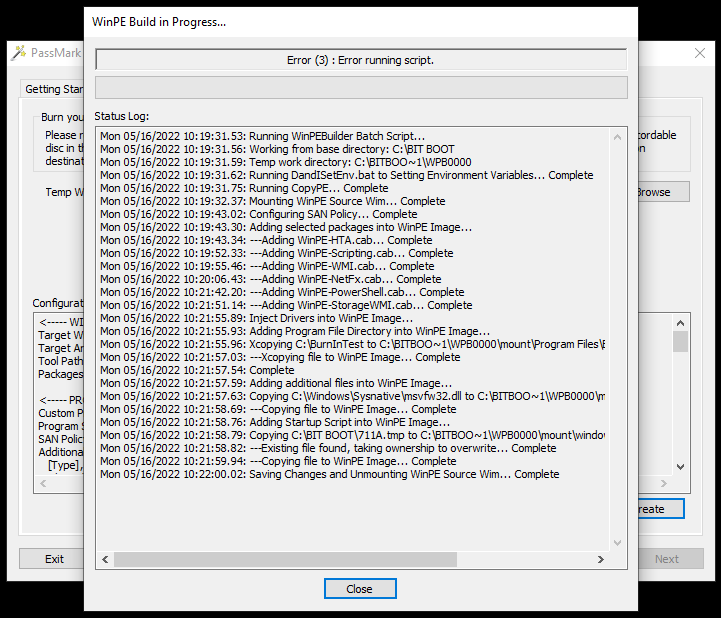
Task: Close the PassMark window with X
Action: tap(700, 53)
